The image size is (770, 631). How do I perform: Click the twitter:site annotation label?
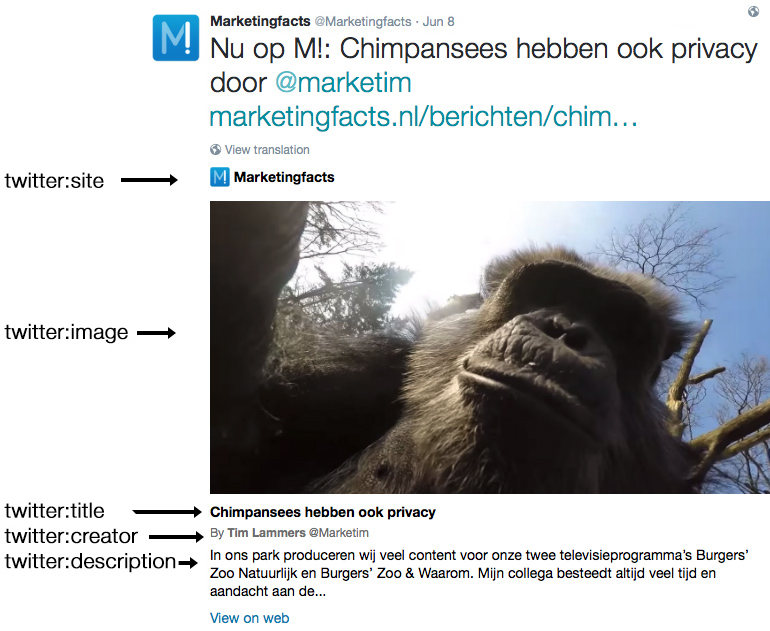54,181
